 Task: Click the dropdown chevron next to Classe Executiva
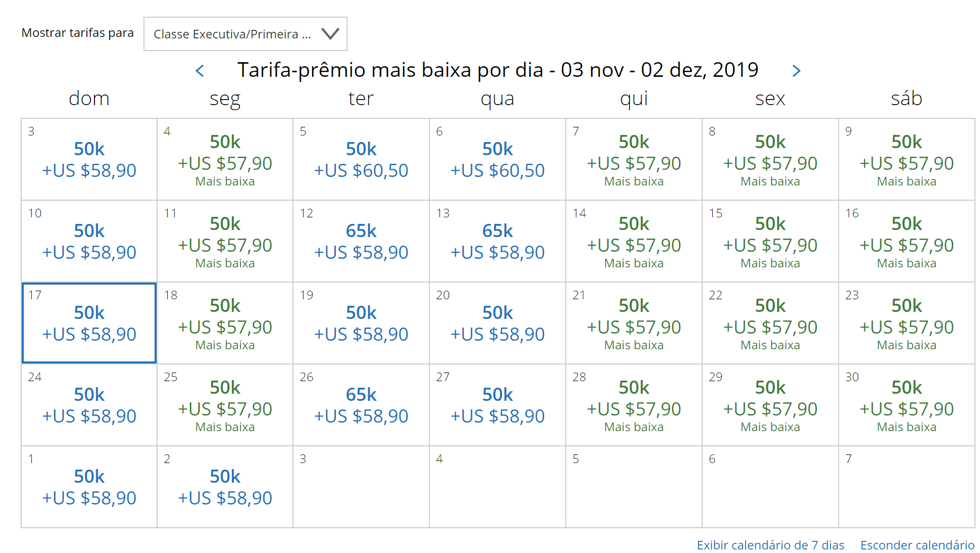point(331,34)
